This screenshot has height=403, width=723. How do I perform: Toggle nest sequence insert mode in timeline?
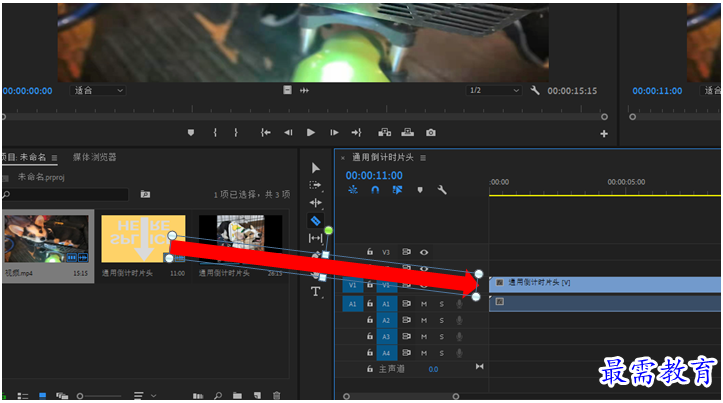(x=353, y=190)
